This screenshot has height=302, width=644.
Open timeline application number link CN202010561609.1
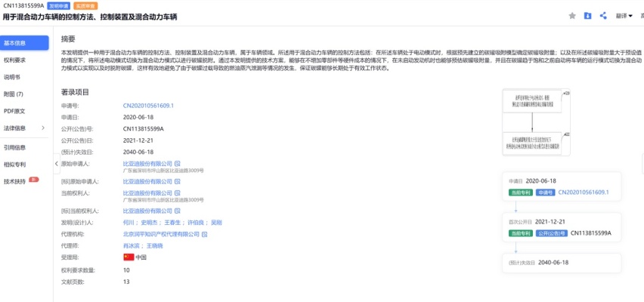click(x=584, y=192)
